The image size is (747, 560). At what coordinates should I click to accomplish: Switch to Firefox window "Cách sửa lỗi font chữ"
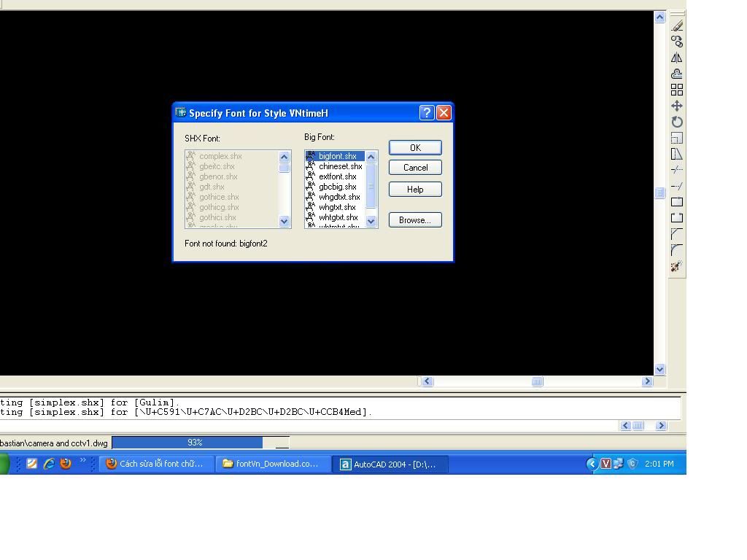click(x=156, y=464)
